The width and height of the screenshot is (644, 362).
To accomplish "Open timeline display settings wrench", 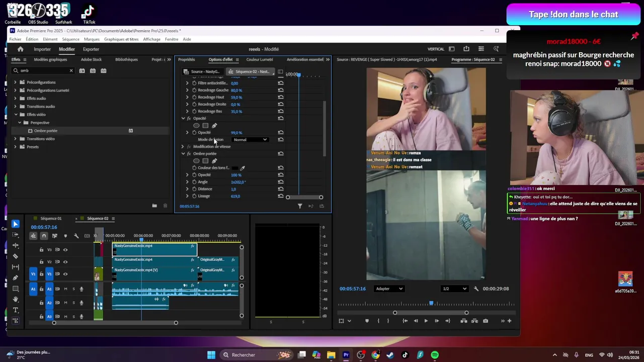I will click(x=76, y=236).
